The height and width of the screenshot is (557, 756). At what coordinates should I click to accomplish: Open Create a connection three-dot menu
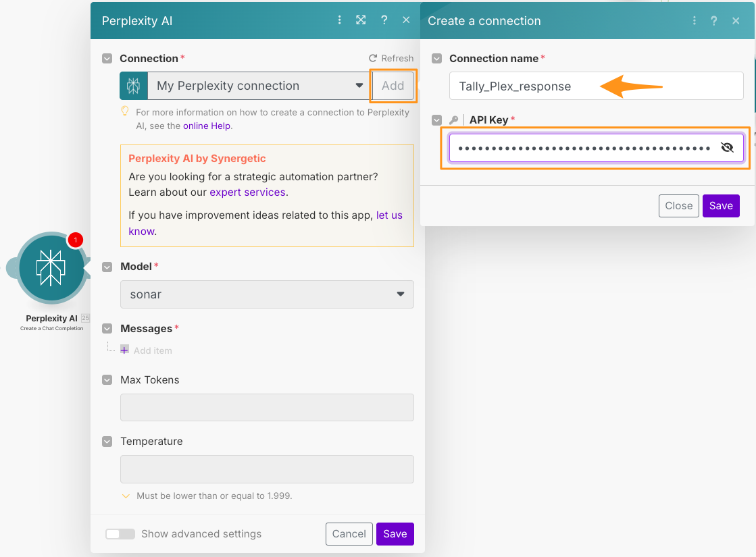(695, 20)
